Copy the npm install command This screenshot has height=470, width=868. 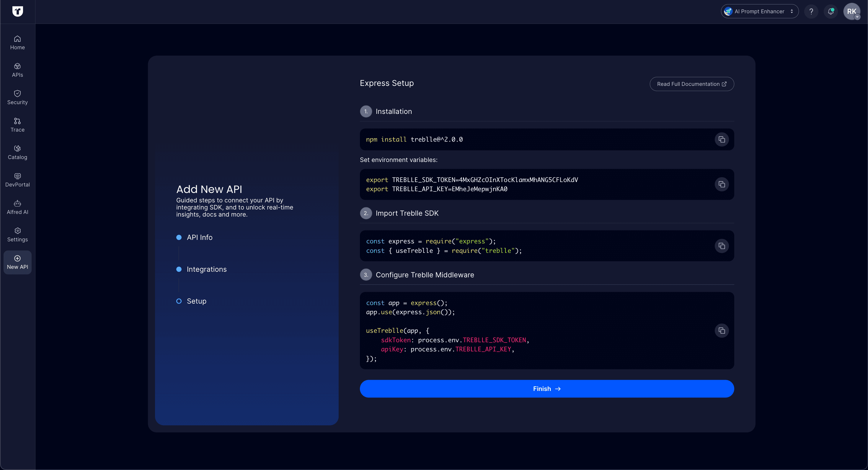722,139
